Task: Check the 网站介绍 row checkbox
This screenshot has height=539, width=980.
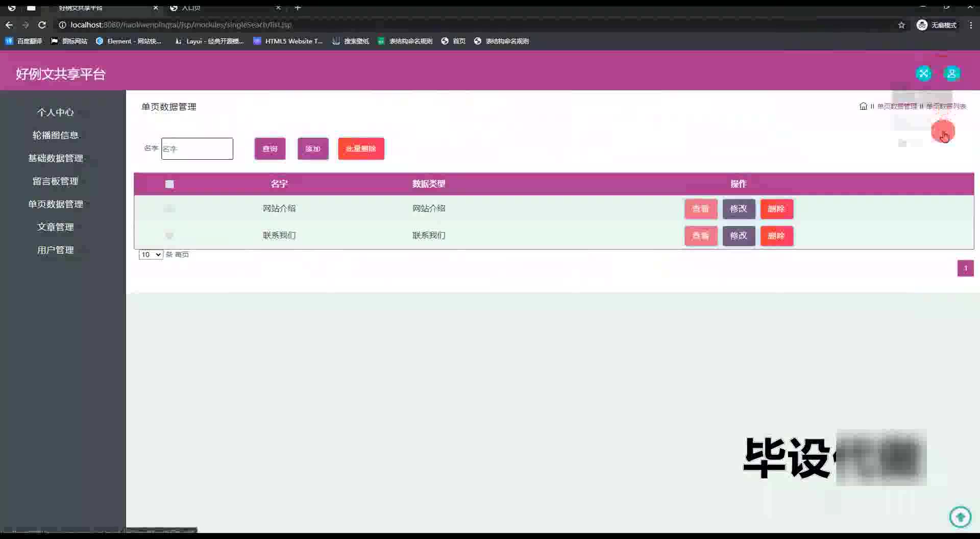Action: pyautogui.click(x=169, y=208)
